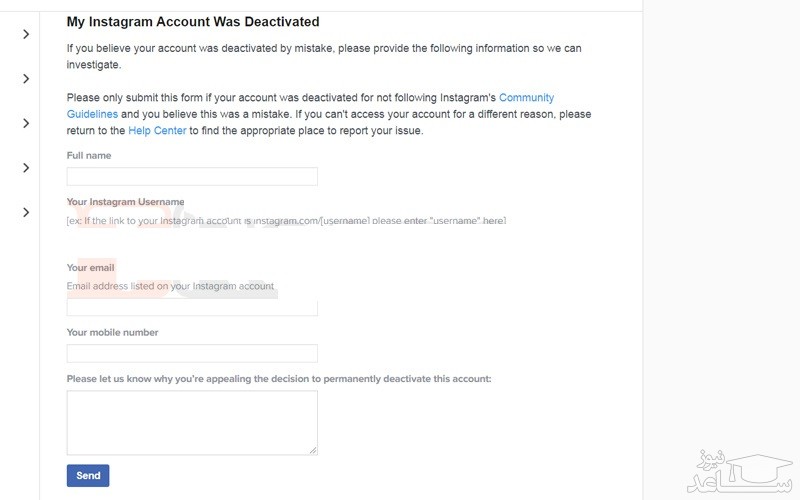Expand the third sidebar chevron arrow
Screen dimensions: 800x500
(26, 123)
